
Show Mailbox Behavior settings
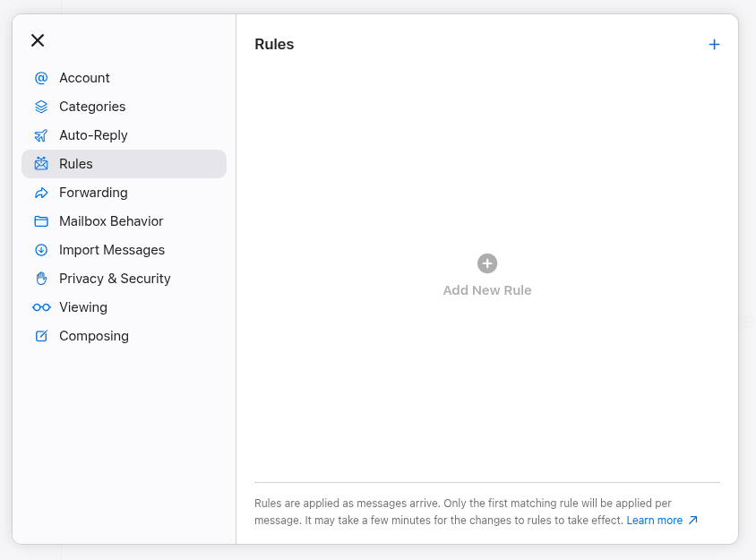point(124,221)
